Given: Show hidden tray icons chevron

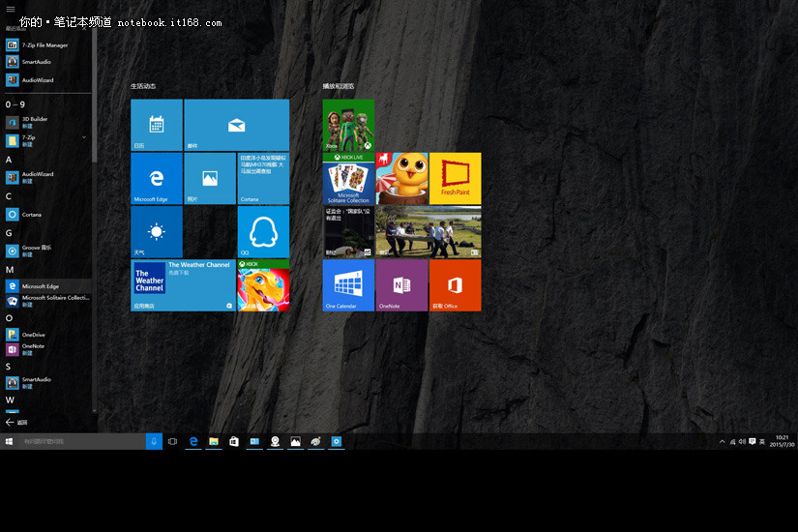Looking at the screenshot, I should 722,442.
